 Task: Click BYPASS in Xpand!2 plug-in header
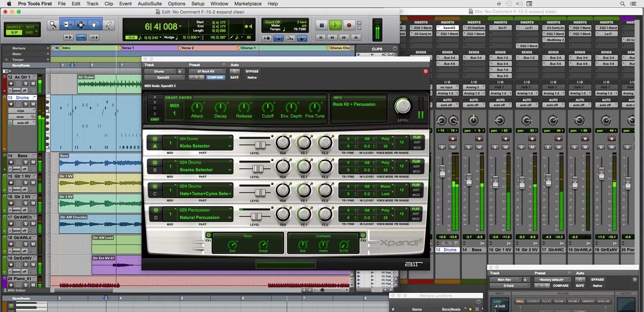click(x=252, y=71)
